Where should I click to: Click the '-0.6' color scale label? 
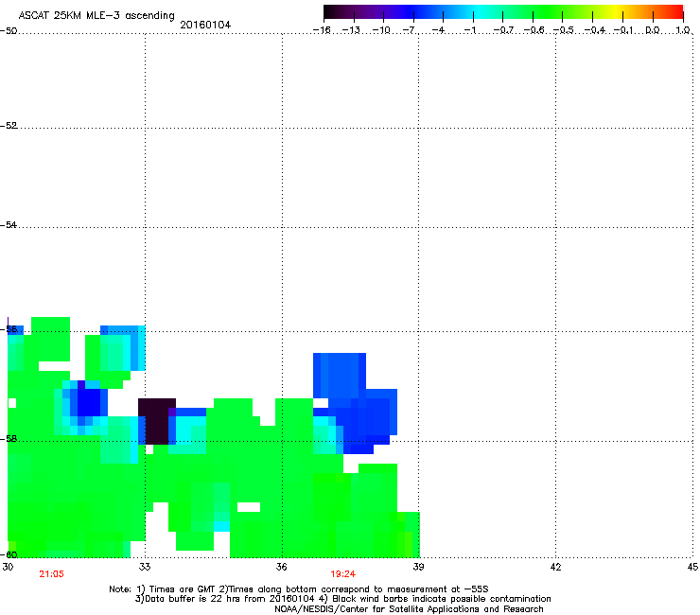pos(534,30)
